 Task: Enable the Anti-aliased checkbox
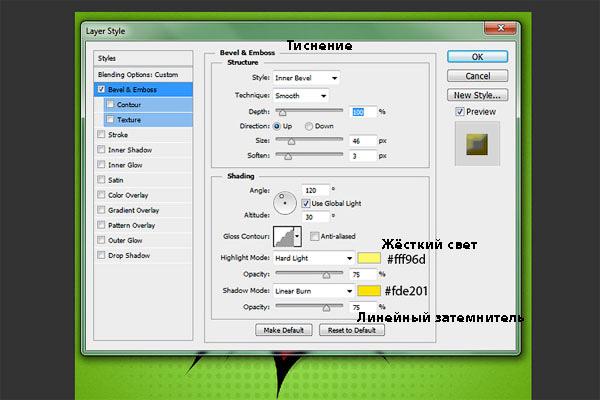click(x=314, y=236)
